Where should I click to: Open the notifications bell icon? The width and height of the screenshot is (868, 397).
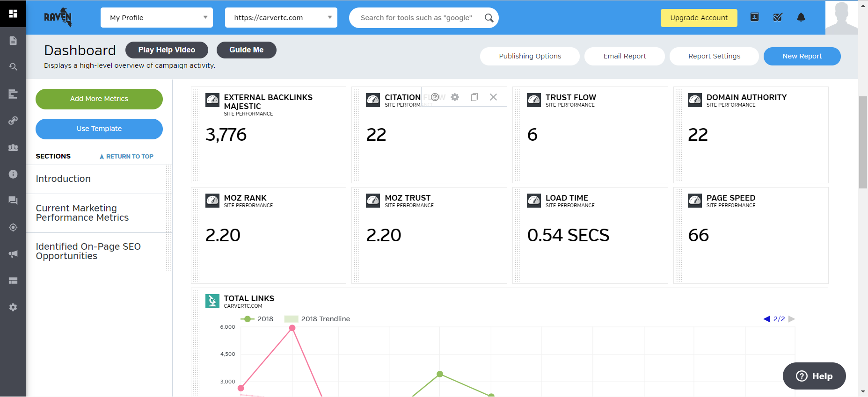pos(801,17)
